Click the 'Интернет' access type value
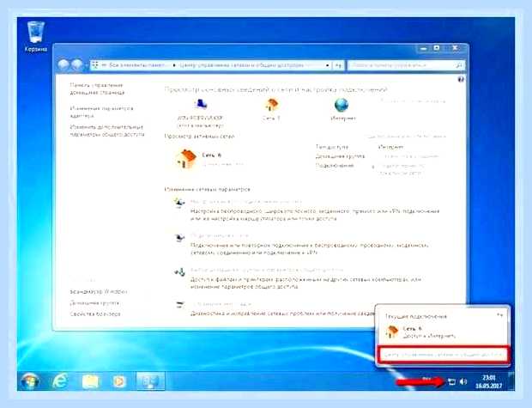532x408 pixels. [x=390, y=147]
